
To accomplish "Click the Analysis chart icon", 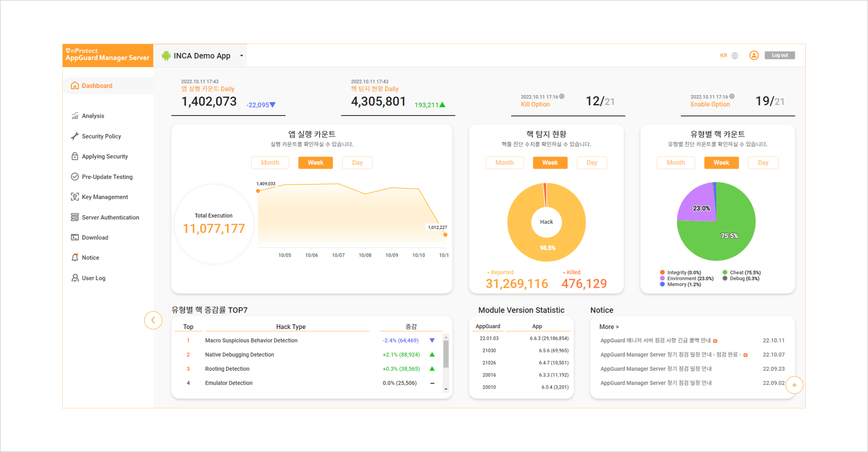I will 75,116.
